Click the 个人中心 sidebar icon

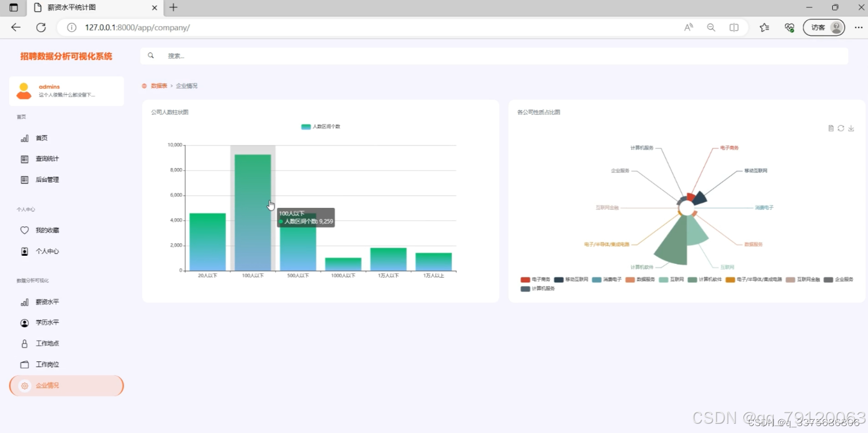click(x=25, y=252)
